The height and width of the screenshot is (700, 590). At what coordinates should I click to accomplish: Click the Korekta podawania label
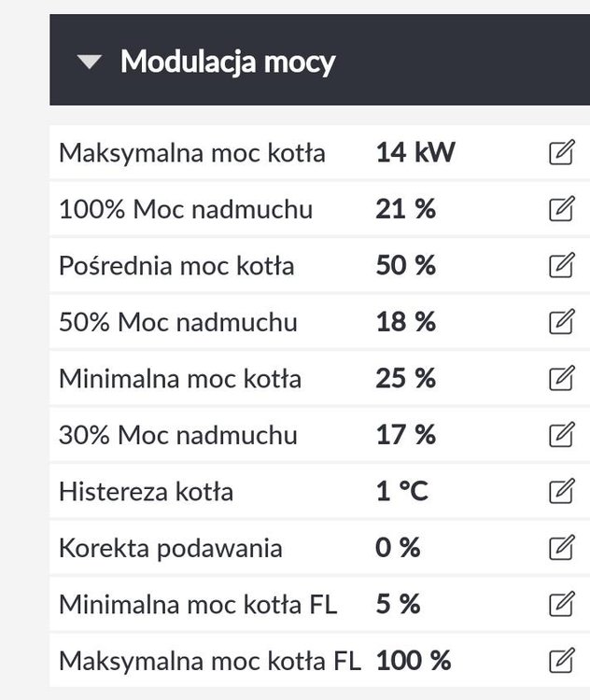tap(170, 548)
